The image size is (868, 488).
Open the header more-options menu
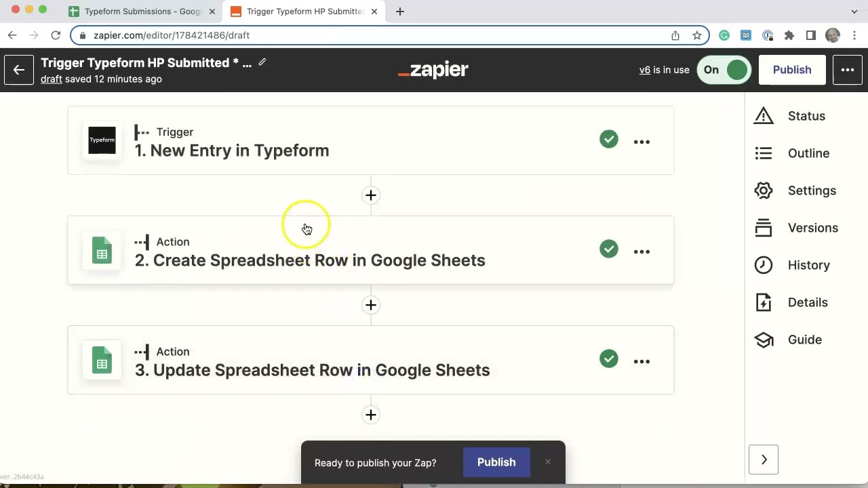tap(848, 70)
